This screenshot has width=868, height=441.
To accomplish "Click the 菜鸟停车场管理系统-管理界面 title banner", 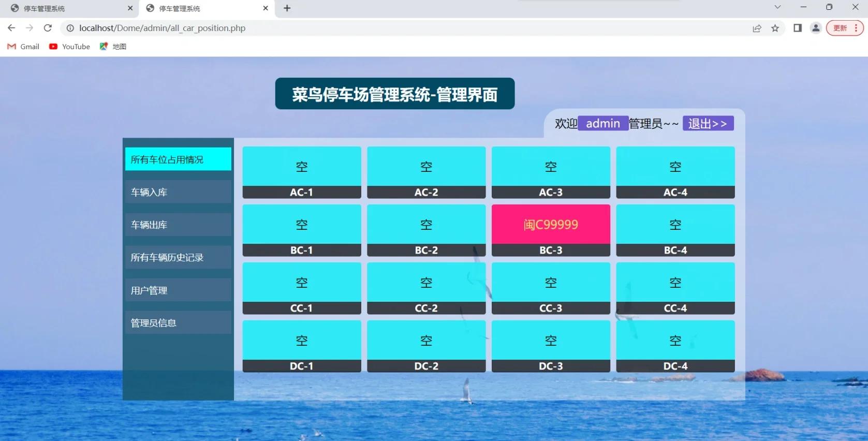I will [395, 94].
